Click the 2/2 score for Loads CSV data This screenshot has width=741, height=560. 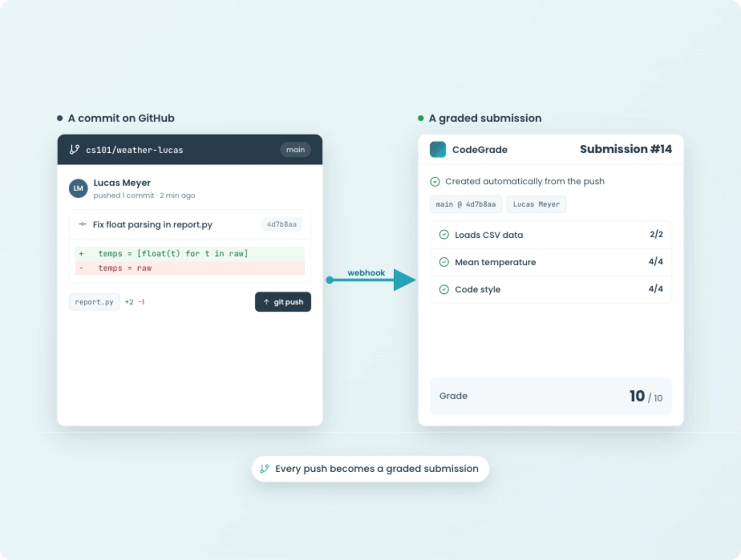656,234
